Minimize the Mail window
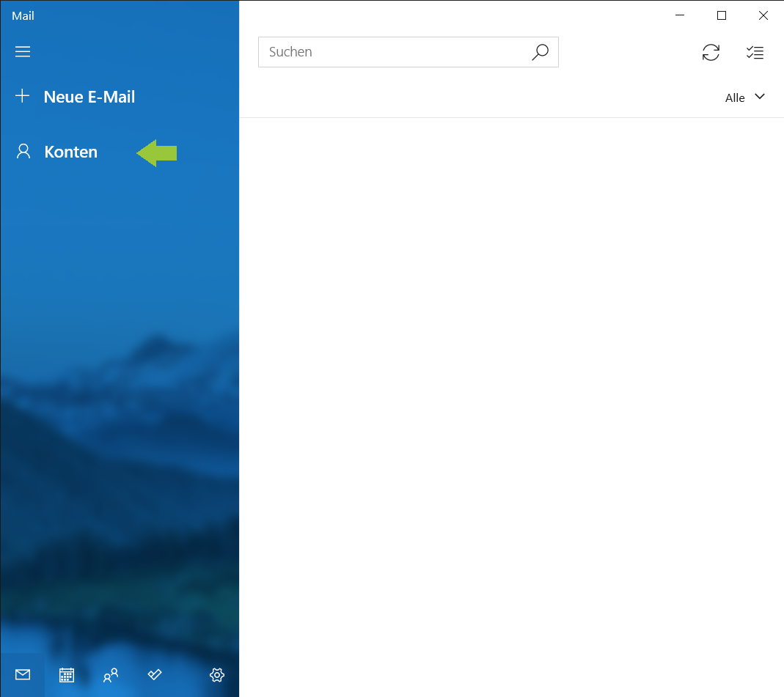 (x=680, y=15)
